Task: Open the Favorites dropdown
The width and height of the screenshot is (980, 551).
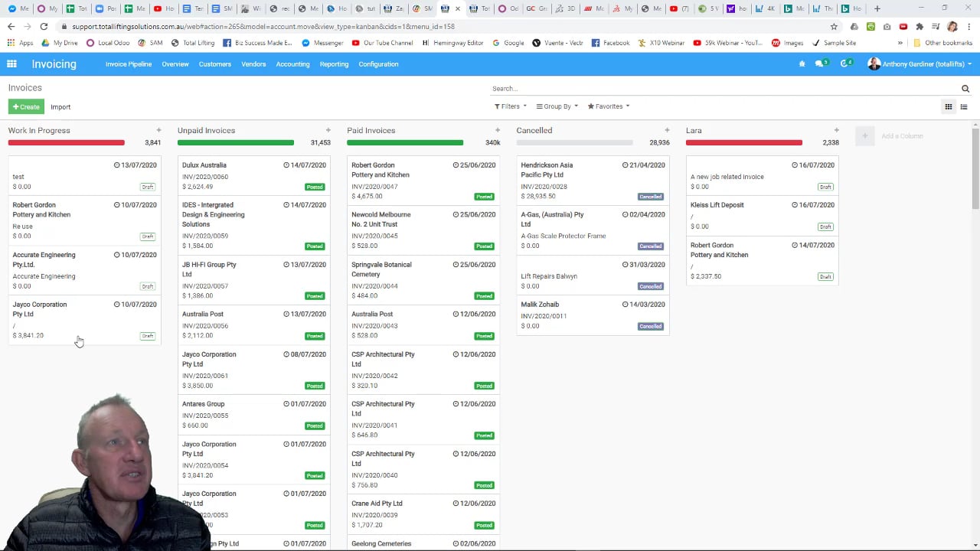Action: [x=609, y=106]
